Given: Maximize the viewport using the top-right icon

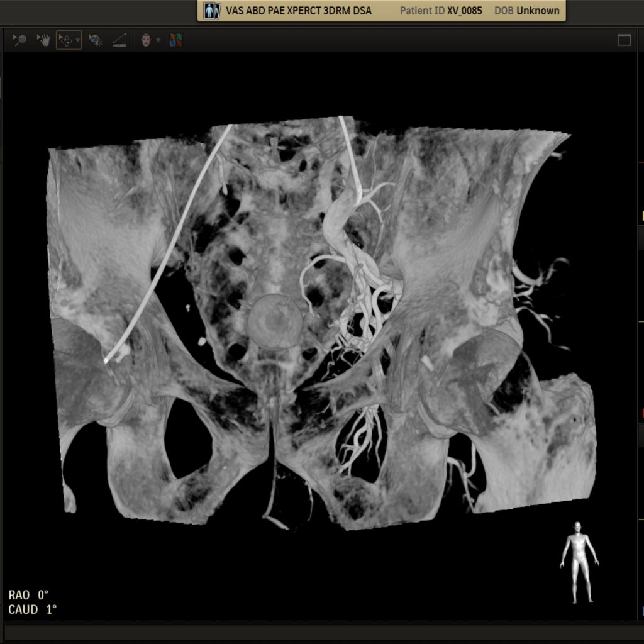Looking at the screenshot, I should pyautogui.click(x=624, y=40).
